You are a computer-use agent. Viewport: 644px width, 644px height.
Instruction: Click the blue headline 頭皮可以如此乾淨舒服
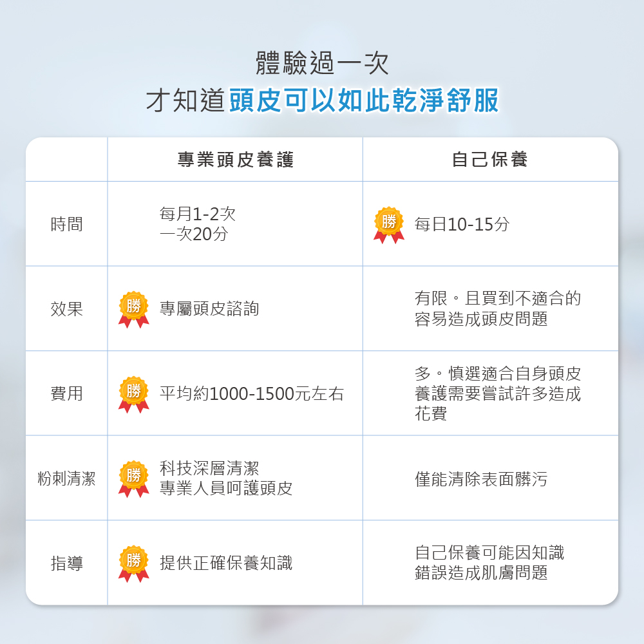[x=364, y=100]
